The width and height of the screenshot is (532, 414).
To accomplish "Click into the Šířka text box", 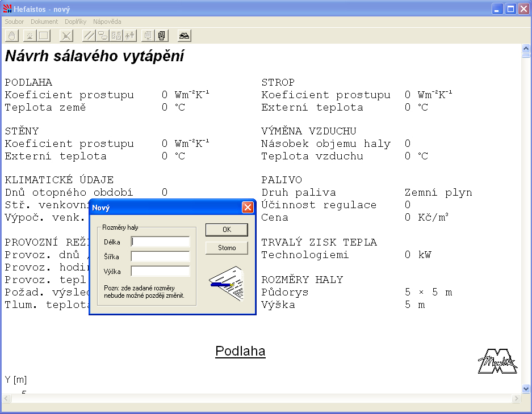I will coord(160,257).
